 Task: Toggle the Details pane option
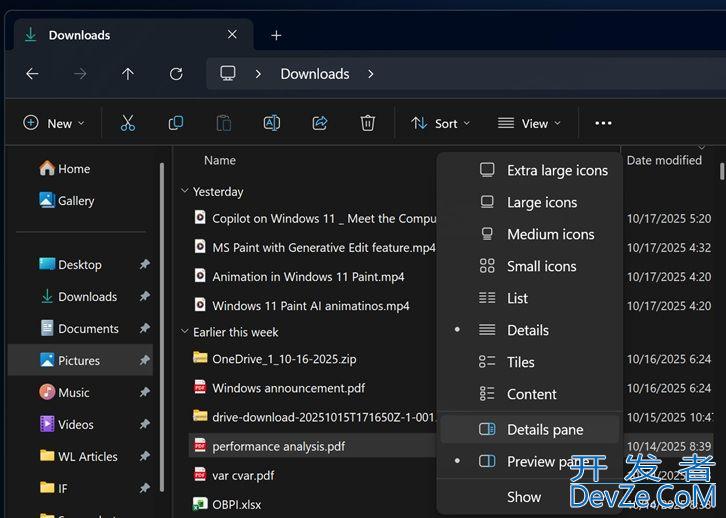tap(544, 430)
